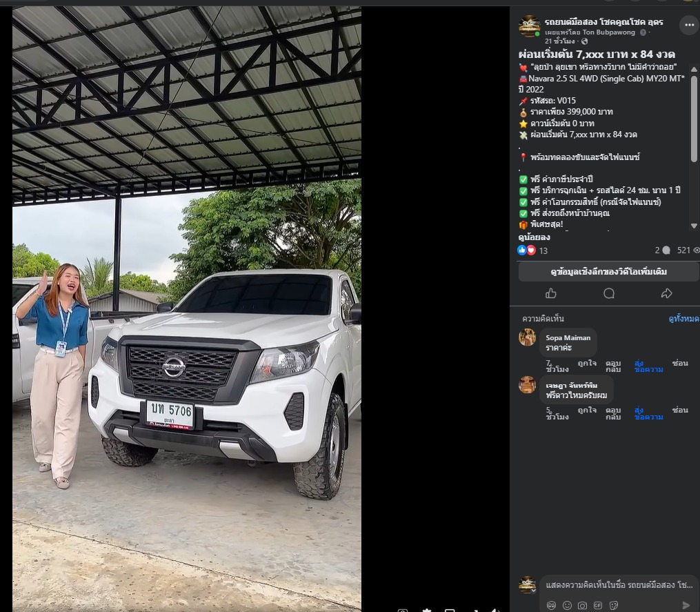Click the share arrow icon under the post
This screenshot has width=700, height=612.
coord(666,293)
